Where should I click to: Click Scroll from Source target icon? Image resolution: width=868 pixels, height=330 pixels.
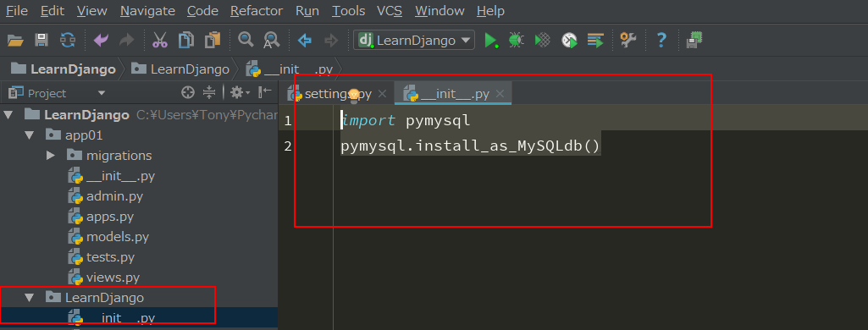click(188, 92)
